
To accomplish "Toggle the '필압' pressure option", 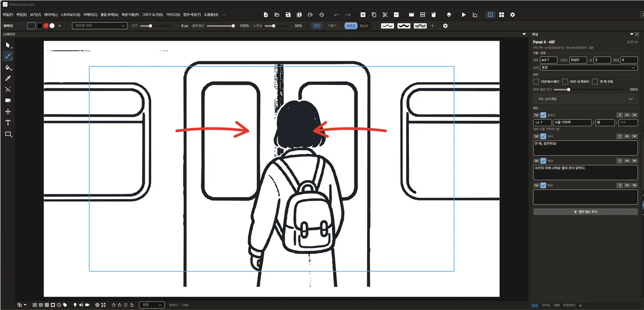I will point(316,26).
